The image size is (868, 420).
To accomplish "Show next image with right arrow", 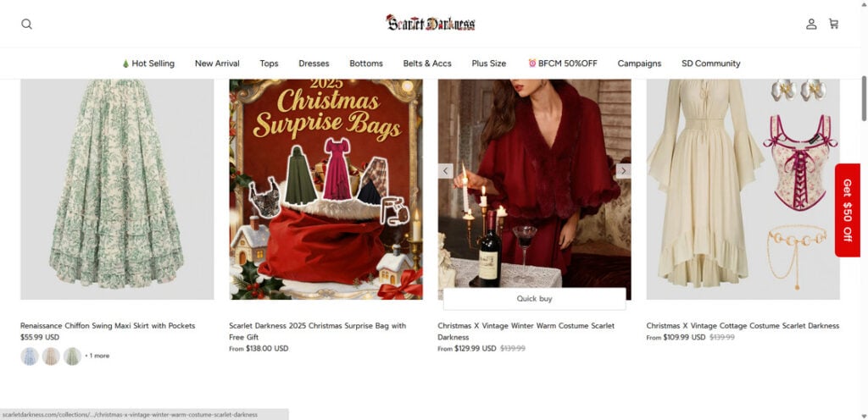I will [623, 171].
